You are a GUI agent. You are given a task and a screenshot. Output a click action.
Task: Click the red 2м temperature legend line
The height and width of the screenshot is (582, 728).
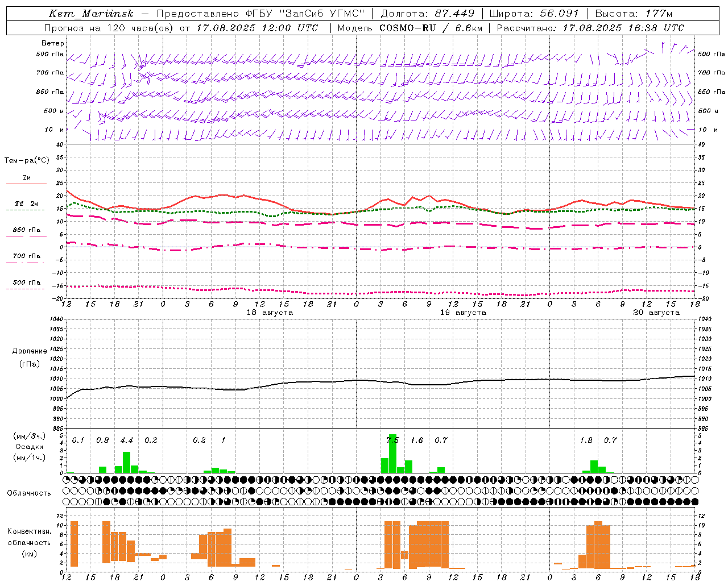point(26,184)
